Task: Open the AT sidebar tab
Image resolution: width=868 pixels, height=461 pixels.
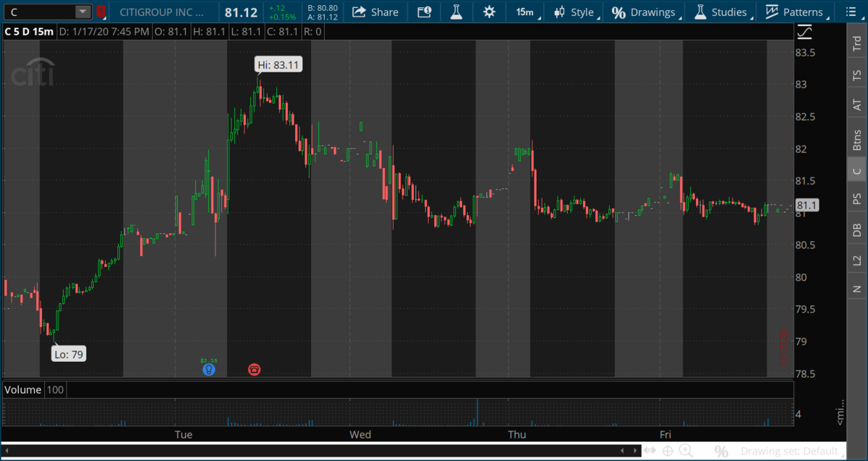Action: click(x=856, y=105)
